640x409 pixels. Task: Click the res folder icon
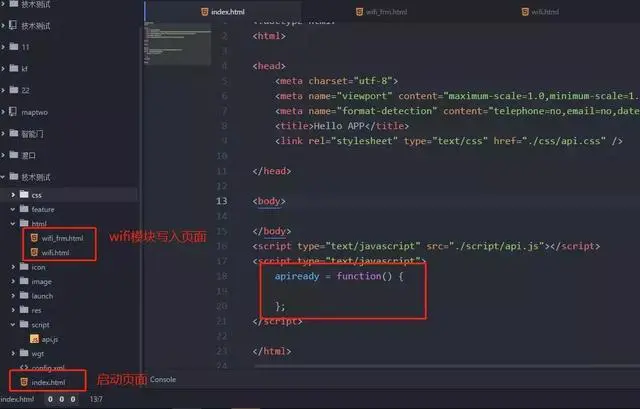coord(24,309)
